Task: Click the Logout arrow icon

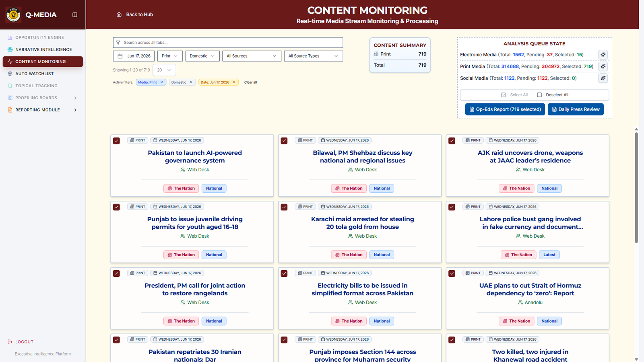Action: [10, 342]
